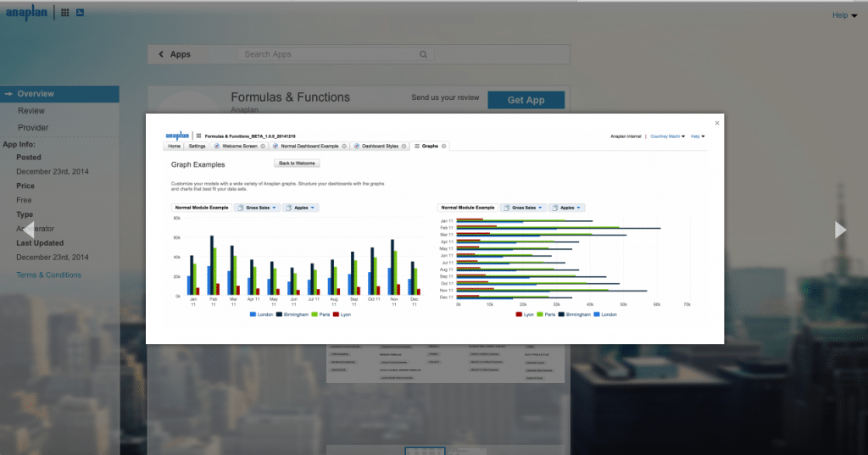Switch to the Welcome Screen tab in preview

pos(239,146)
